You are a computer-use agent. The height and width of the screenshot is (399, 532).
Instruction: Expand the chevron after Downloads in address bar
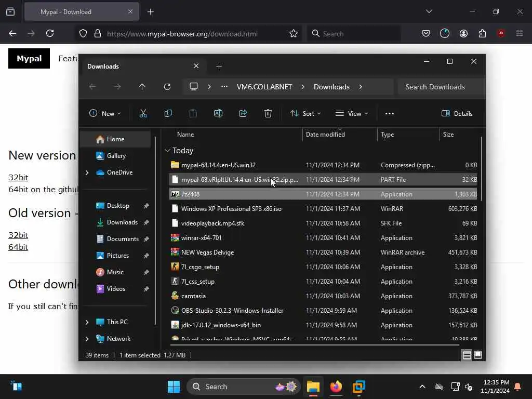tap(361, 87)
